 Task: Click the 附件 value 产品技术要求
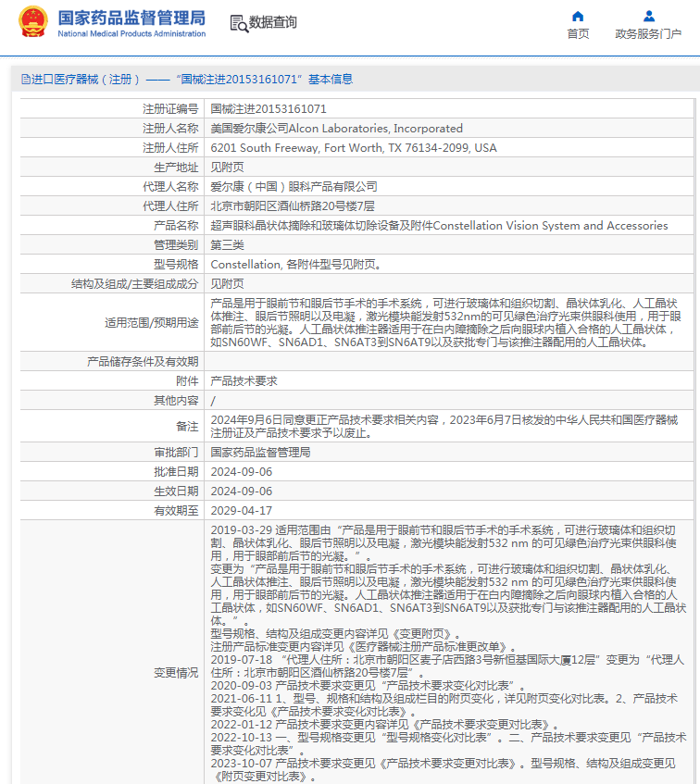click(244, 381)
